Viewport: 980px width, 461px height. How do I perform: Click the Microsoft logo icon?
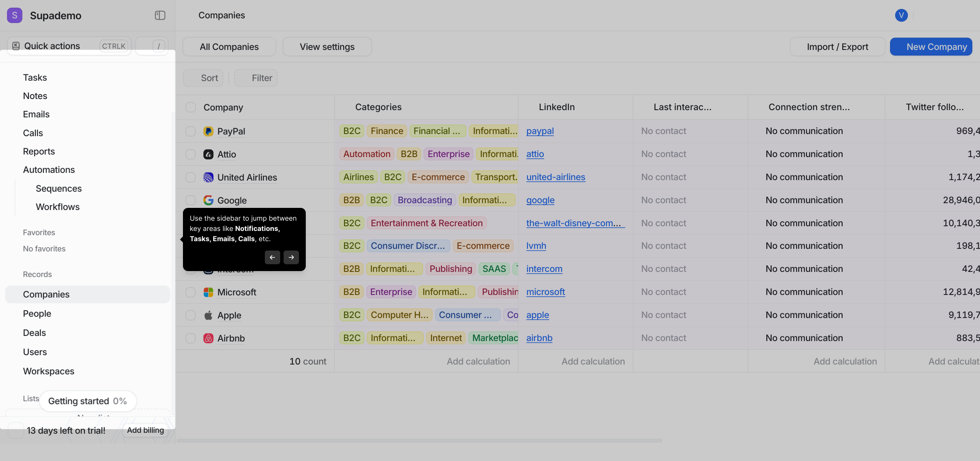pos(208,292)
